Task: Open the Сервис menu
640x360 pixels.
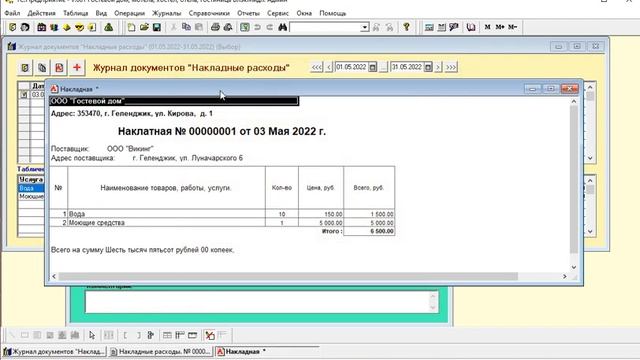Action: pyautogui.click(x=278, y=13)
